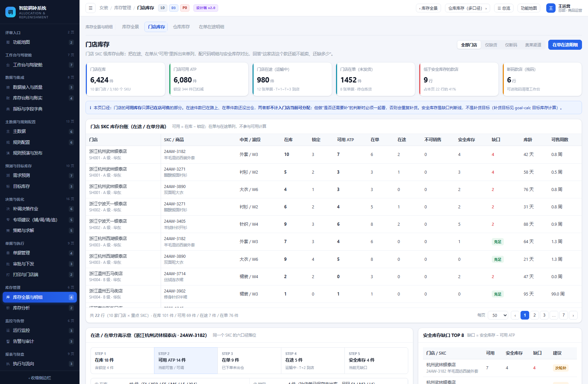Open 补调决策作业 sidebar item
The width and height of the screenshot is (588, 384).
[40, 209]
